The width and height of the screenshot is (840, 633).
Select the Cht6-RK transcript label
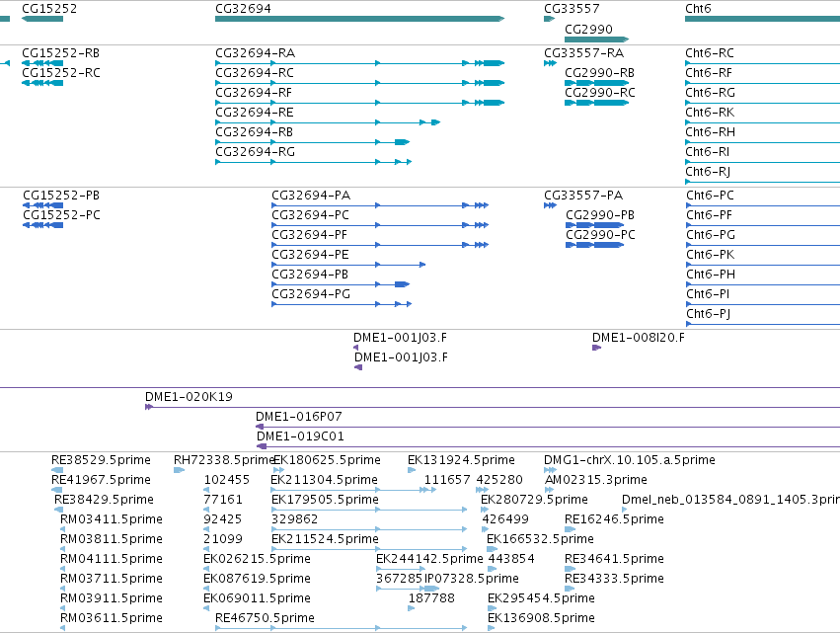710,113
